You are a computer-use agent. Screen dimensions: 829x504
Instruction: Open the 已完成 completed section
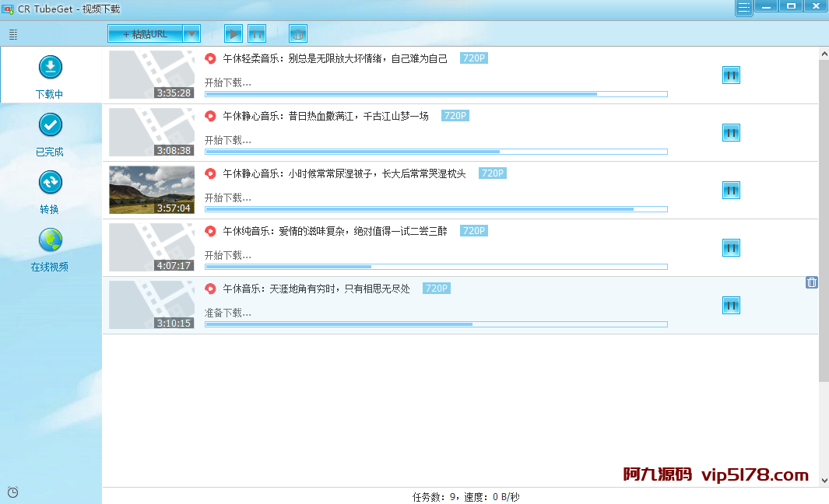(51, 134)
